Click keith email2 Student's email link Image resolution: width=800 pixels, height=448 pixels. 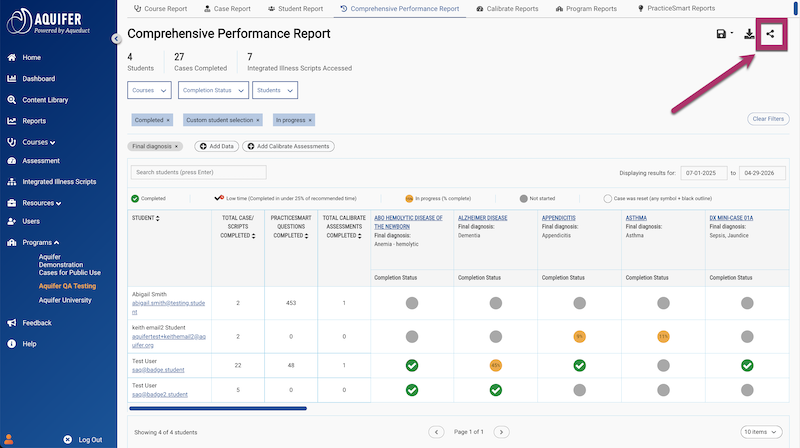click(x=169, y=341)
